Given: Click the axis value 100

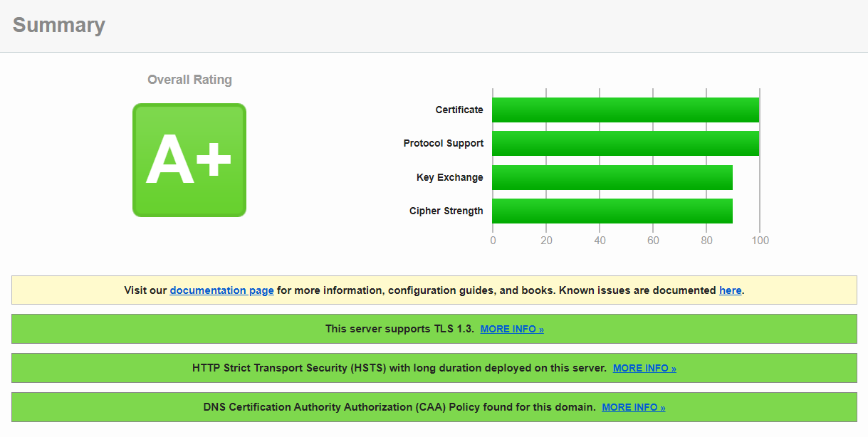Looking at the screenshot, I should [x=760, y=241].
